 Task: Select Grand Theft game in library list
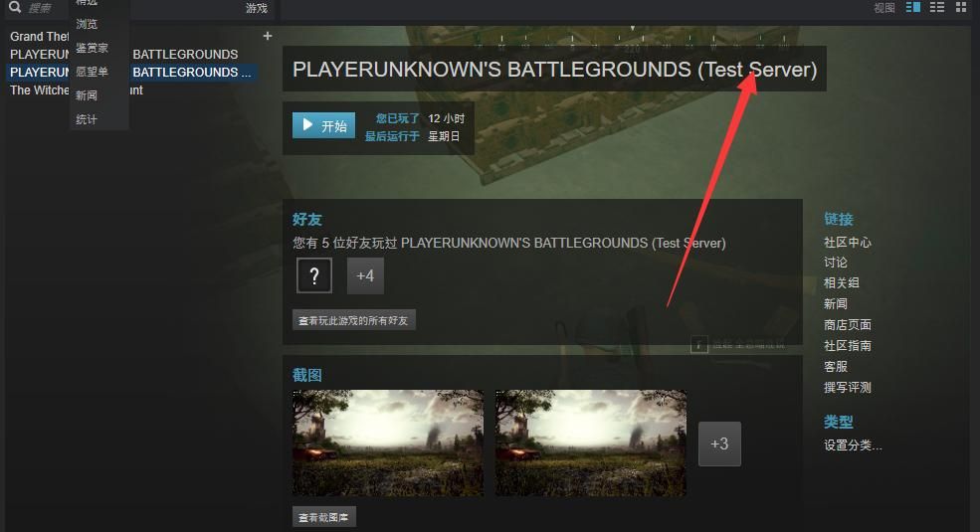[x=39, y=36]
